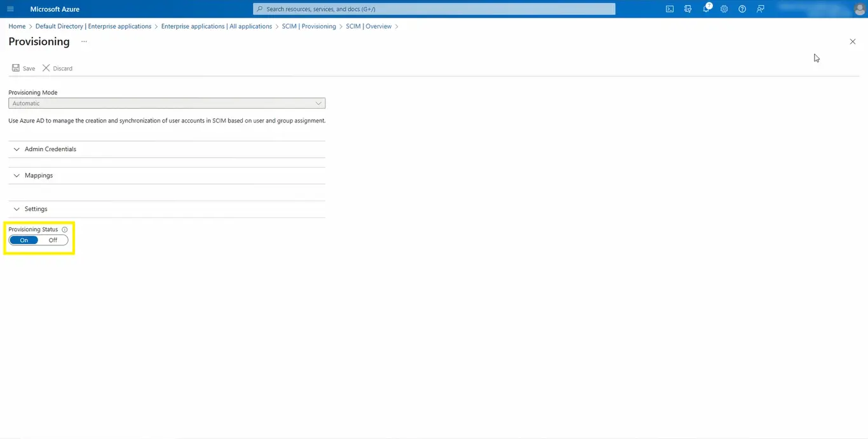Click the 'Use Azure AD to manage' description text
The image size is (868, 439).
pos(167,120)
